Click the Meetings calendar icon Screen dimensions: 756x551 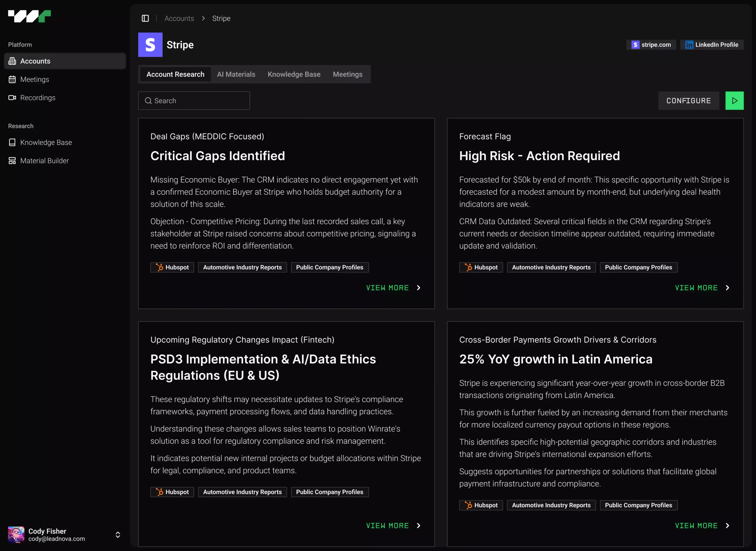12,79
